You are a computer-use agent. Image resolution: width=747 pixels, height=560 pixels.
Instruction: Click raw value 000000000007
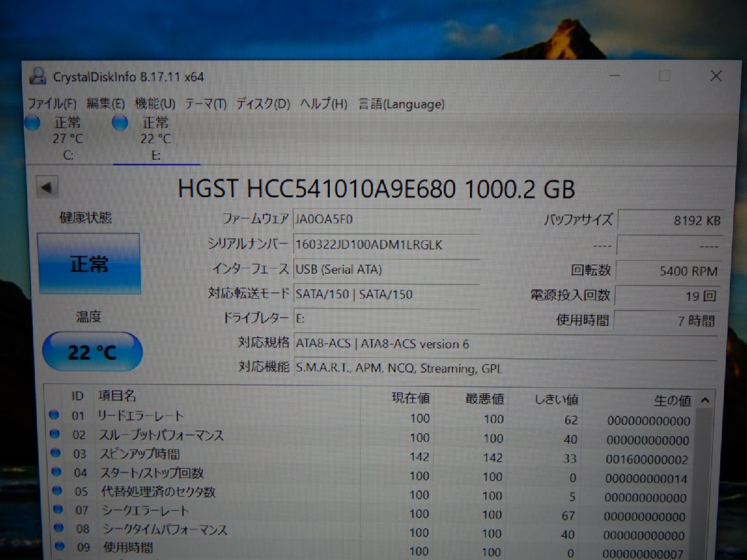pos(644,555)
